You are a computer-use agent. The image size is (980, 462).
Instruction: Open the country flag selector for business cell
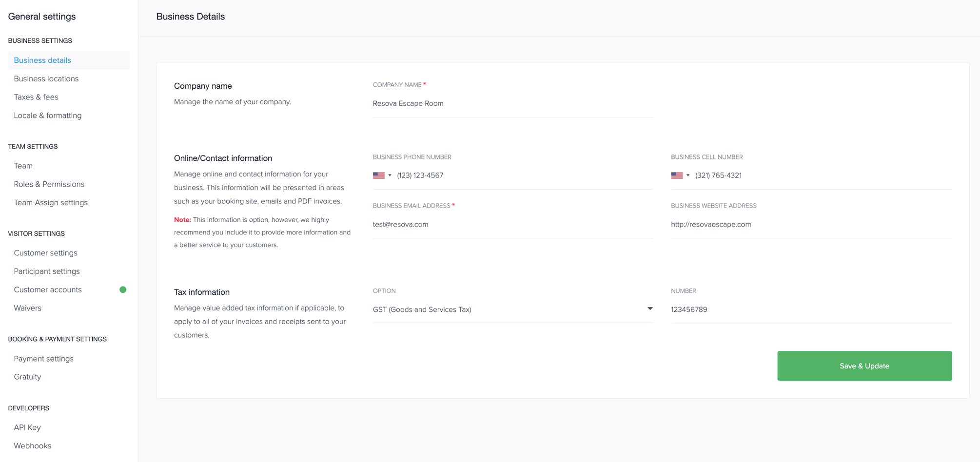click(677, 175)
